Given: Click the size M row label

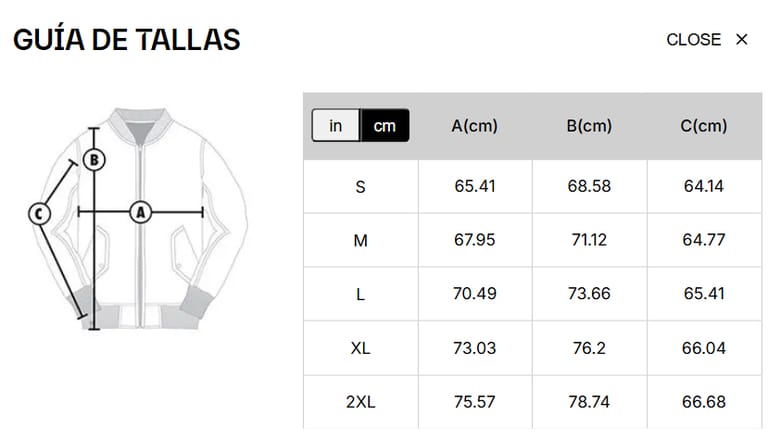Looking at the screenshot, I should pyautogui.click(x=361, y=240).
